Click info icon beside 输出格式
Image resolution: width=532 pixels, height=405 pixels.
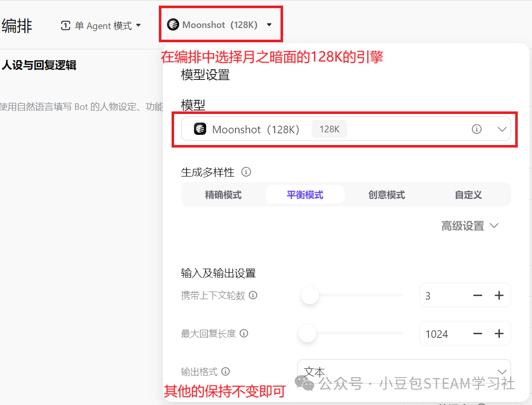click(226, 371)
